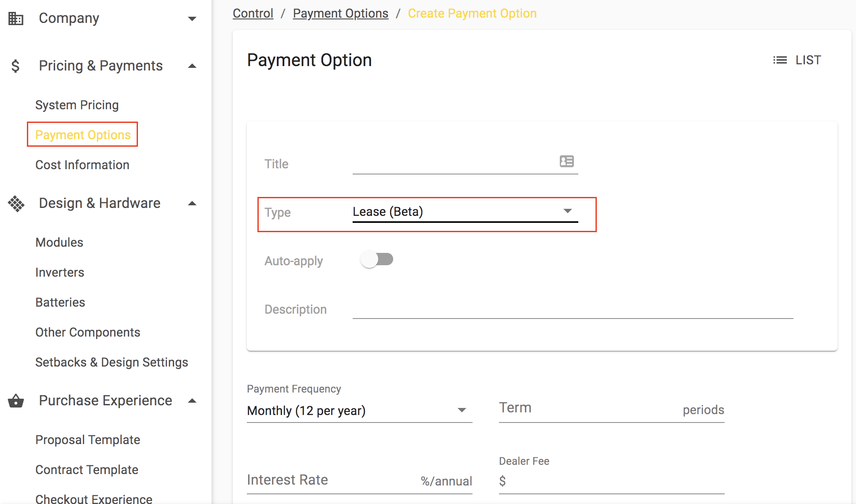Open Other Components in sidebar
This screenshot has width=856, height=504.
tap(88, 332)
